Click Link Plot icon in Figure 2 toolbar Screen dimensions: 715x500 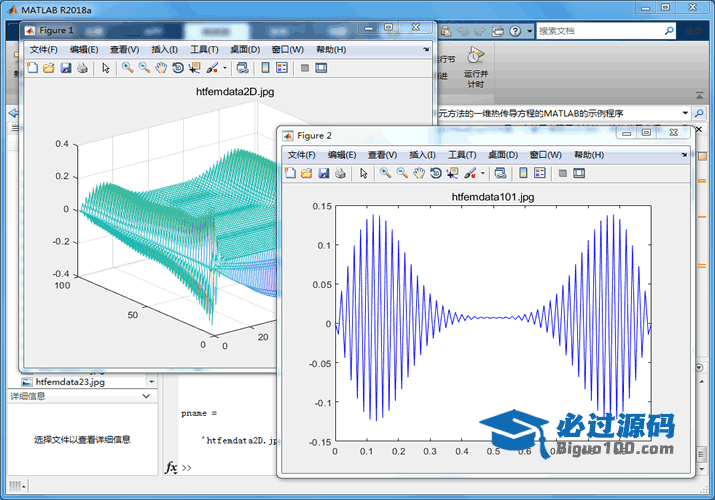tap(501, 173)
